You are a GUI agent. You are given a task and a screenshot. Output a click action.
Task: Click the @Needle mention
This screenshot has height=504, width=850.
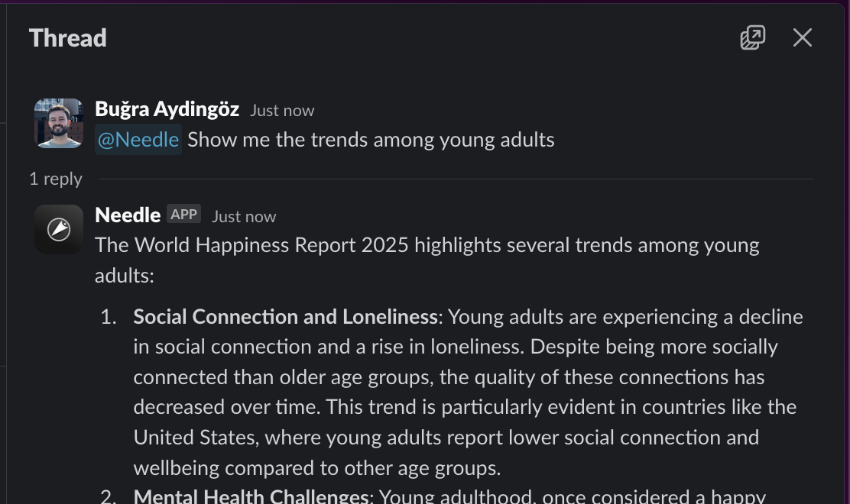pos(138,140)
